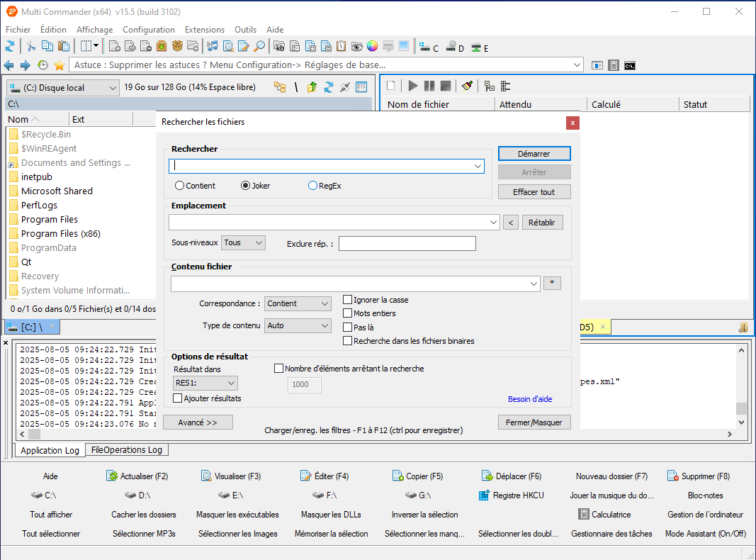Click the star favorites icon
Image resolution: width=756 pixels, height=560 pixels.
point(60,65)
